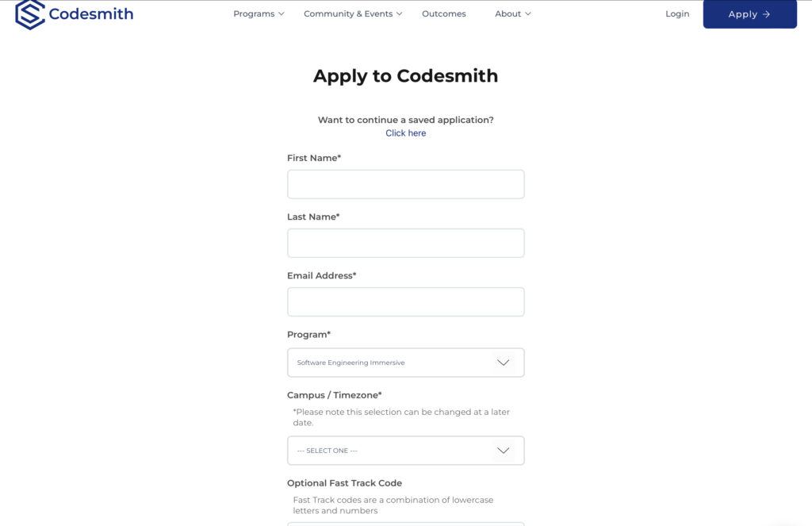Image resolution: width=812 pixels, height=526 pixels.
Task: Click into the Last Name field
Action: (405, 243)
